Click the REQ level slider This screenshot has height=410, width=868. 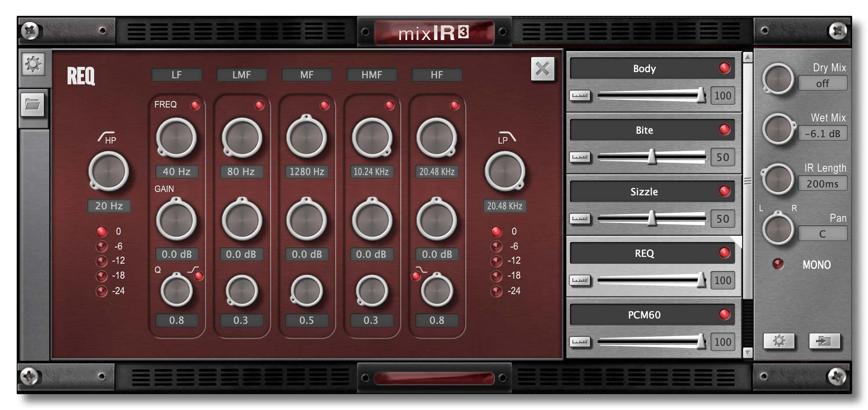pos(652,280)
